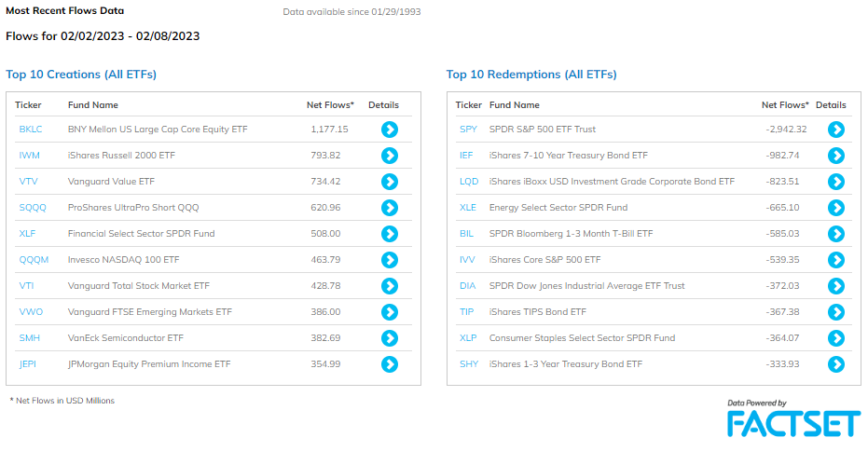The width and height of the screenshot is (868, 451).
Task: Open the LQD ticker link
Action: (x=469, y=182)
